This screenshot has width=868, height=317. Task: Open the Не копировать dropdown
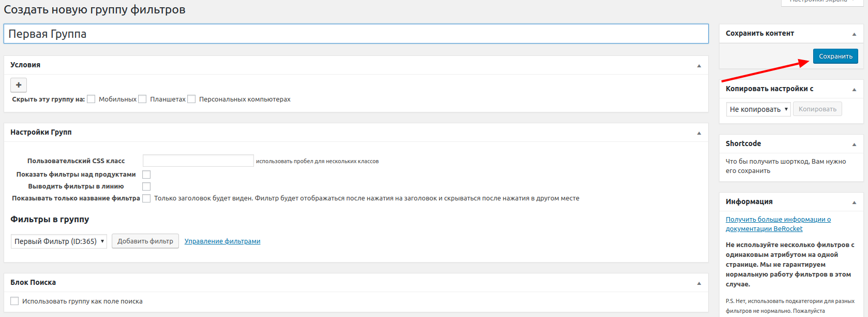click(758, 109)
